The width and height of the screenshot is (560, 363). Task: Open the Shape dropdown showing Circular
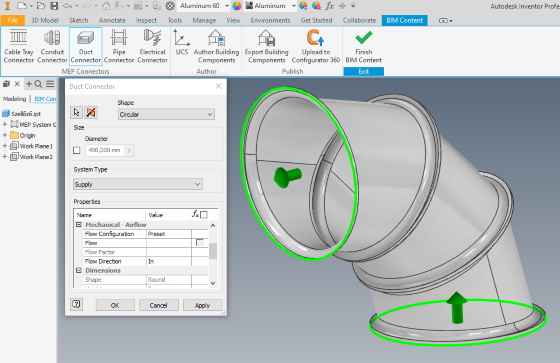point(166,114)
